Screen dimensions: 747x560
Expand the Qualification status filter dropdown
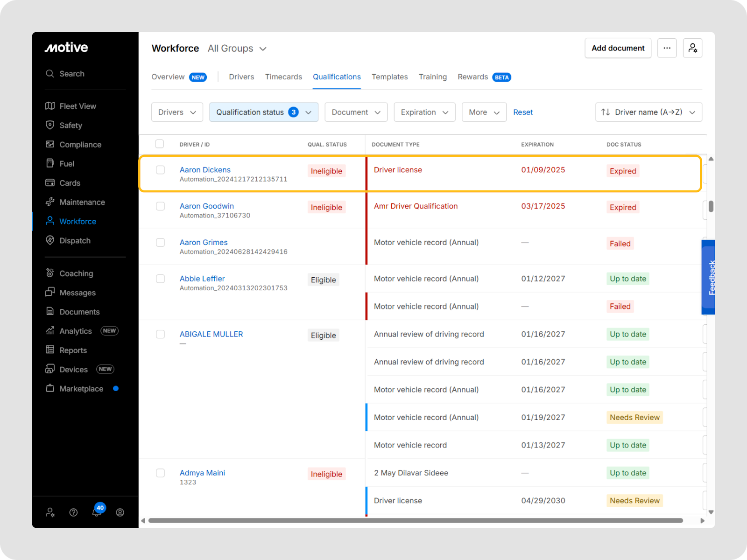[x=263, y=112]
